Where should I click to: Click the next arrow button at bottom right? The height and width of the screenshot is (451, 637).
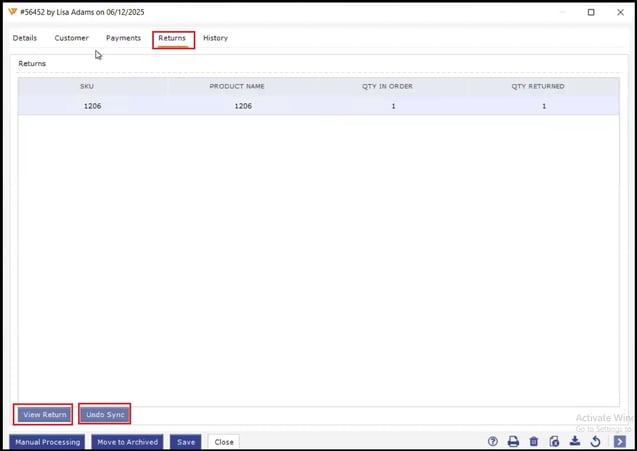click(620, 441)
